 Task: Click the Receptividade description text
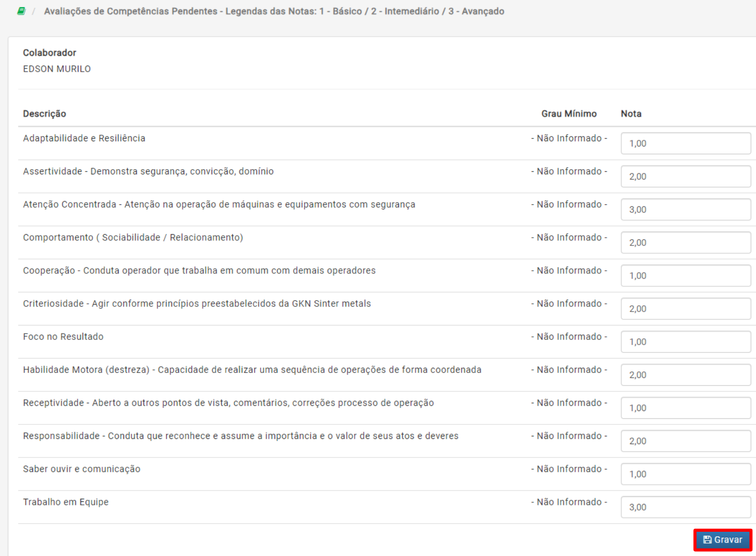tap(228, 403)
